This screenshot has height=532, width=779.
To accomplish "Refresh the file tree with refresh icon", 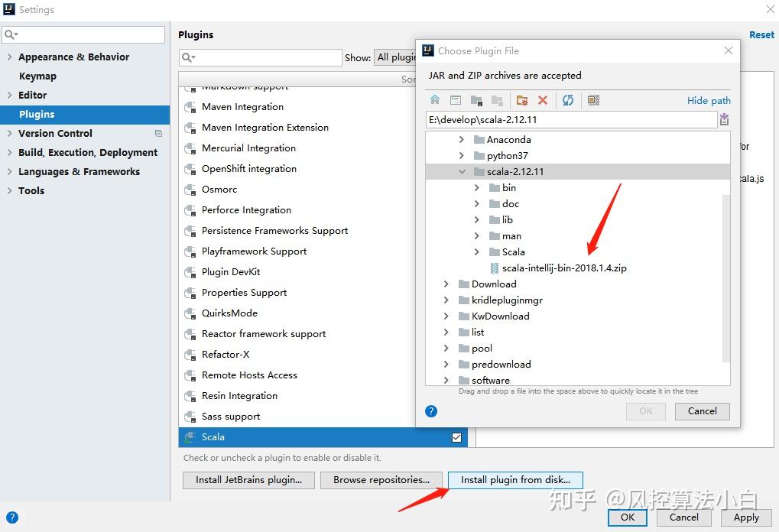I will pyautogui.click(x=568, y=100).
